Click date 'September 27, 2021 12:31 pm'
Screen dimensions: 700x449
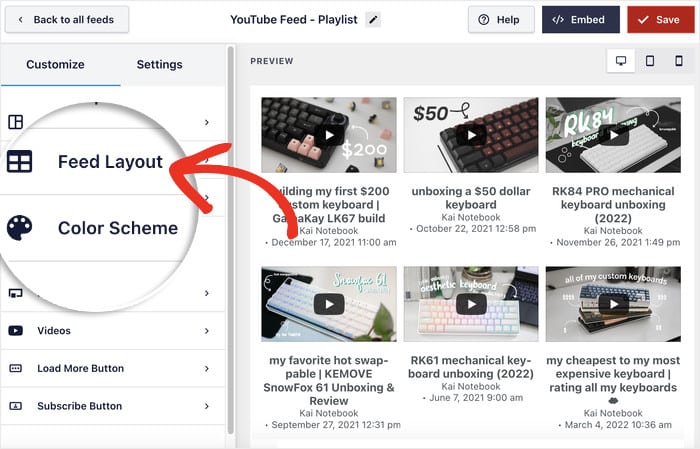click(x=336, y=425)
